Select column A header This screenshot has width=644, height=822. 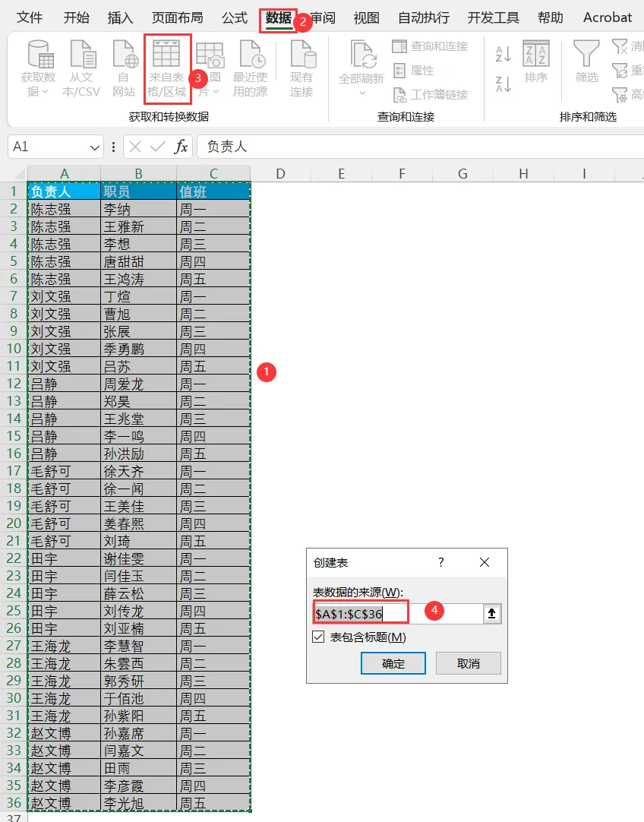coord(64,173)
